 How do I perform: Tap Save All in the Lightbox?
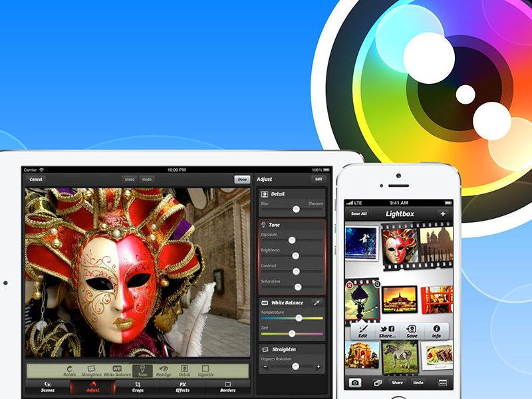359,213
